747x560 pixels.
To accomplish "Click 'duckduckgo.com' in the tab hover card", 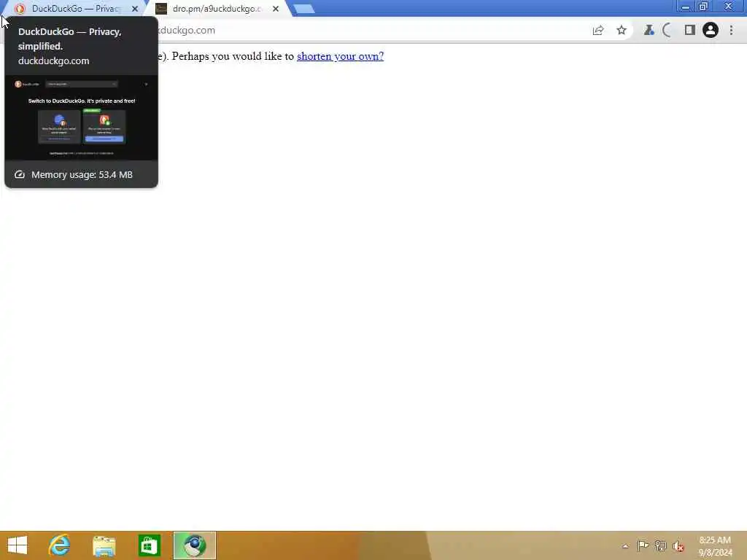I will coord(54,61).
